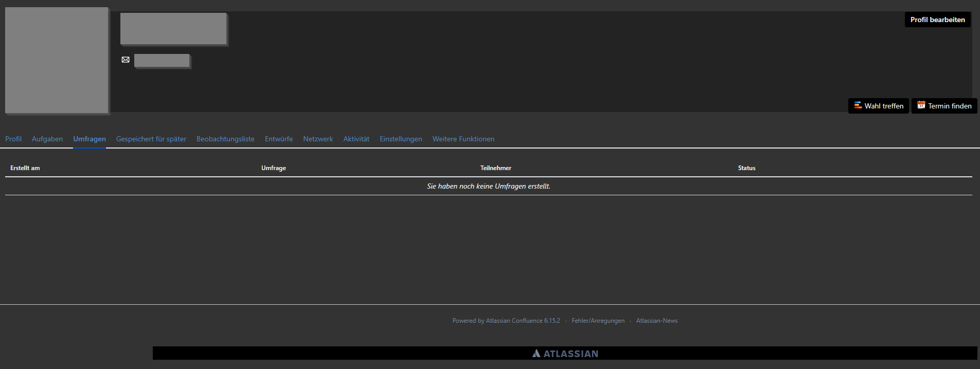Open the Aufgaben tab
The height and width of the screenshot is (369, 980).
[47, 139]
